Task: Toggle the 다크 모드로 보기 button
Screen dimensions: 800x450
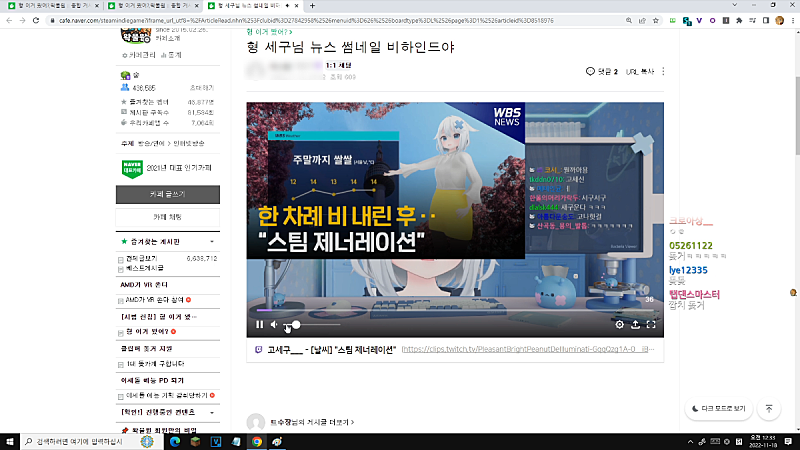Action: coord(718,409)
